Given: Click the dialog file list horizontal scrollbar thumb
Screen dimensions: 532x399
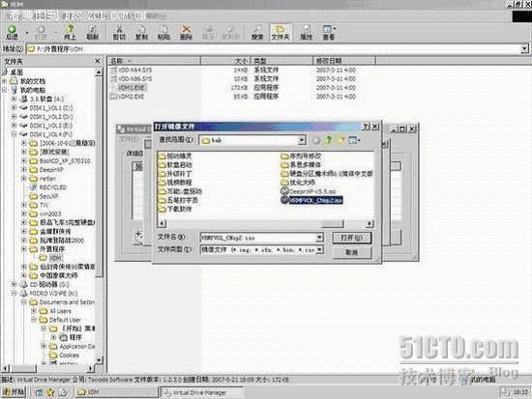Looking at the screenshot, I should pyautogui.click(x=333, y=223).
